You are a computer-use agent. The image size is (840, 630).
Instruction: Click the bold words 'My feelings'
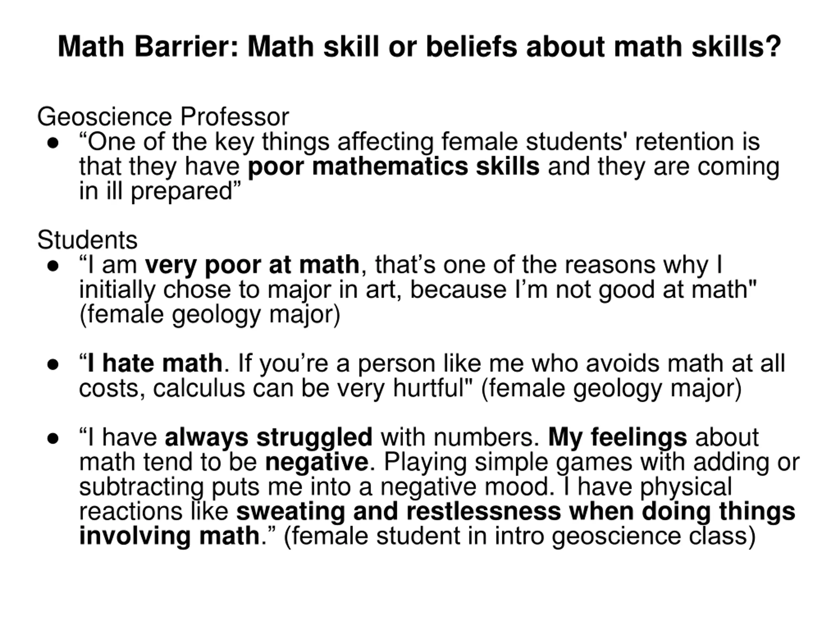point(618,437)
